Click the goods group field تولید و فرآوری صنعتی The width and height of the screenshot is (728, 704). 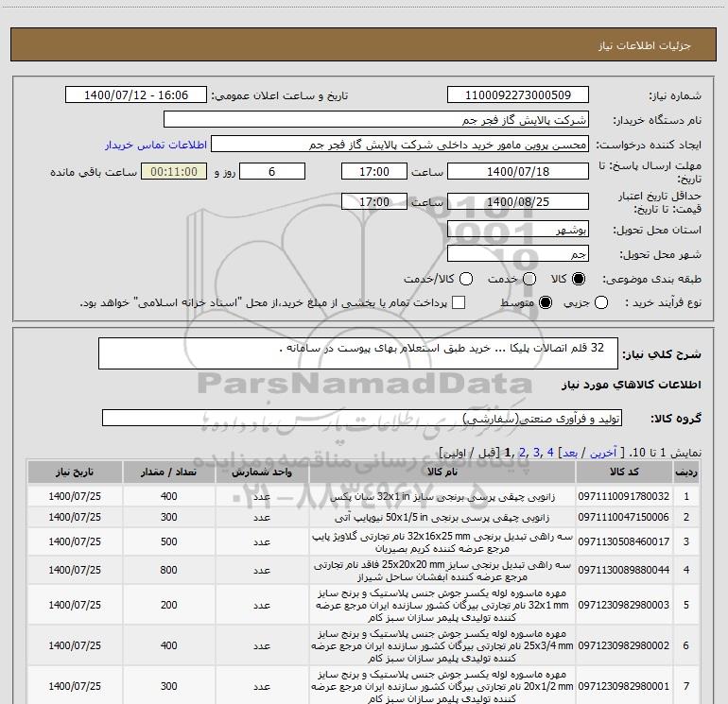pos(362,418)
